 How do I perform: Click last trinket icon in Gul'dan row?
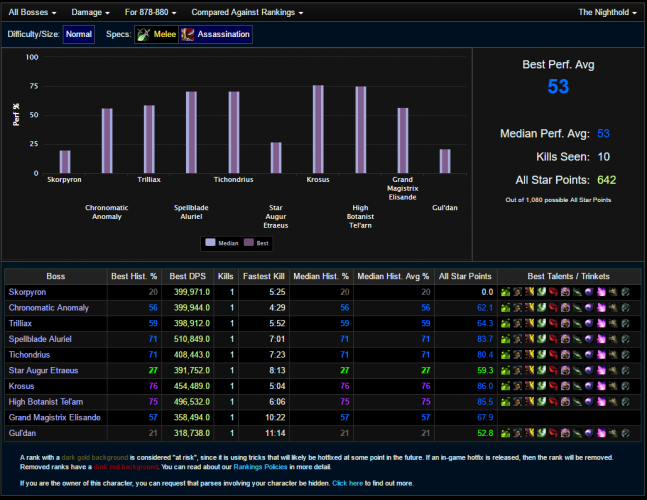(x=625, y=432)
